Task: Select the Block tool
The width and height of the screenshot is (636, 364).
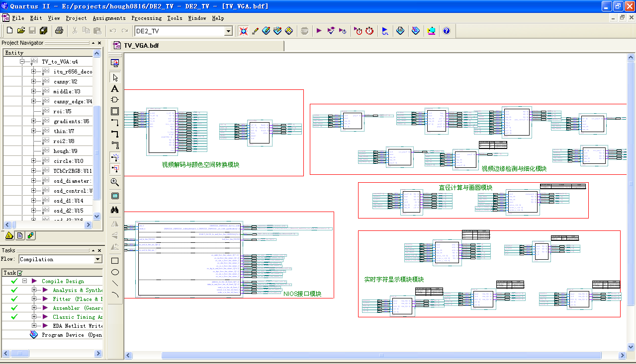Action: [115, 111]
